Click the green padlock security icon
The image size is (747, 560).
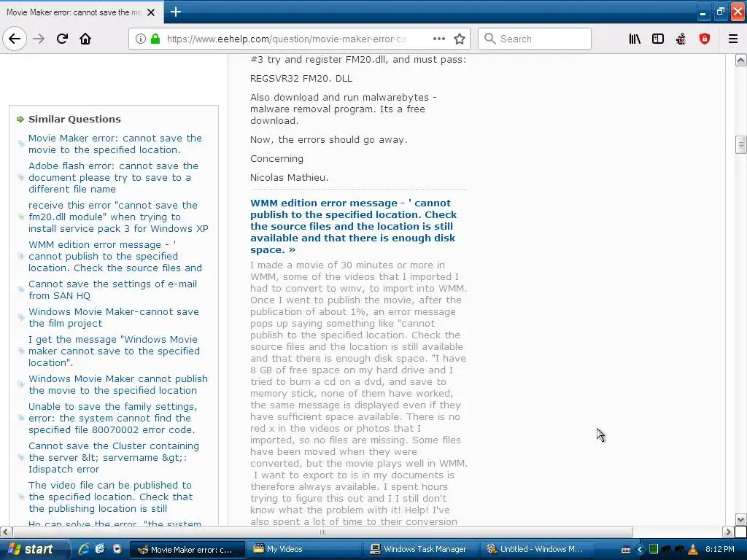[x=155, y=39]
